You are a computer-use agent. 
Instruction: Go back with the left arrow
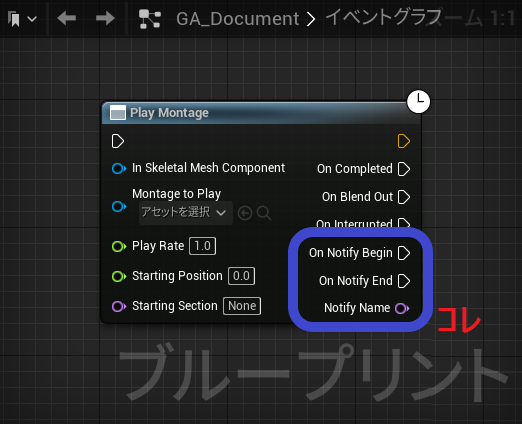[67, 18]
